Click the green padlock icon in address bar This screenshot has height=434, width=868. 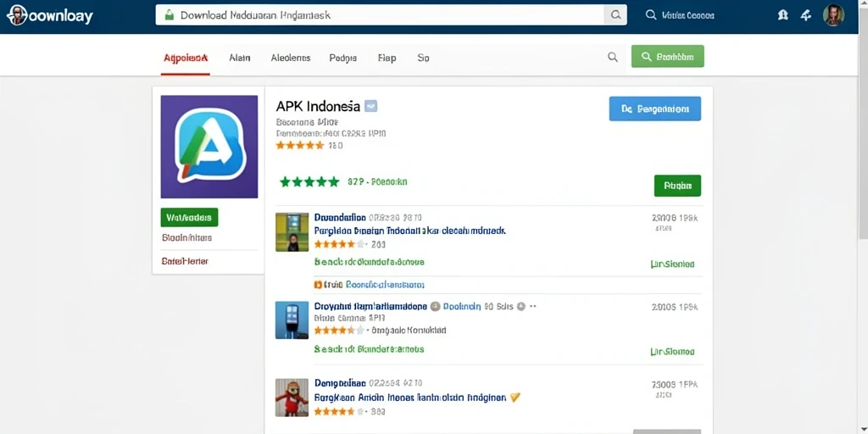170,15
